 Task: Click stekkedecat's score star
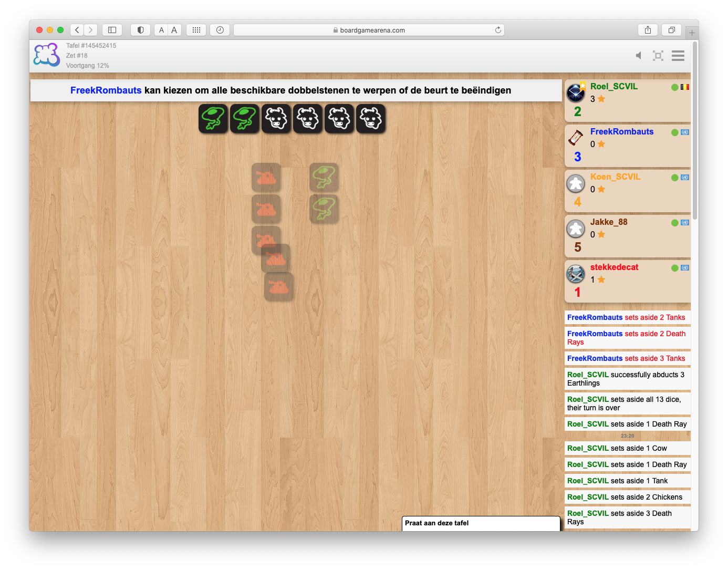601,279
